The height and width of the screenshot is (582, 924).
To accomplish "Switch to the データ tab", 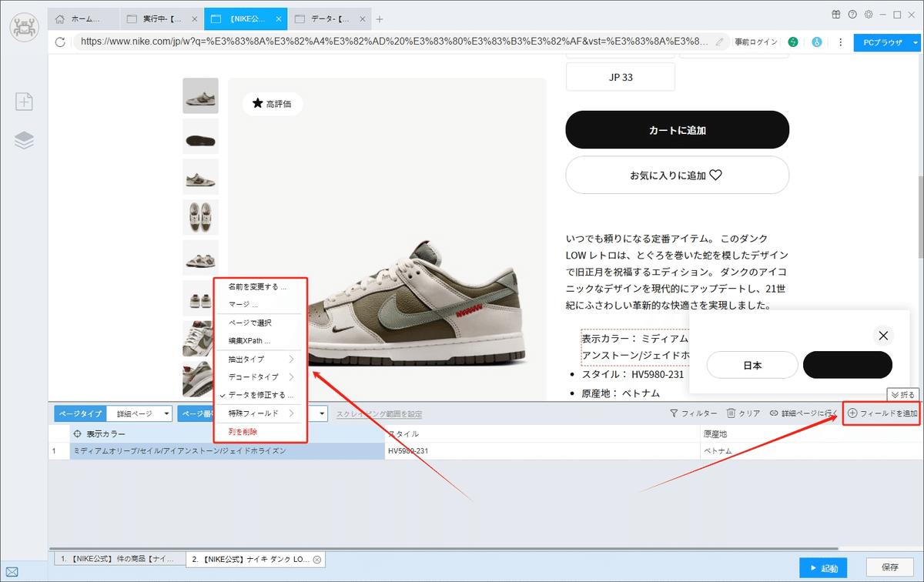I will tap(329, 19).
